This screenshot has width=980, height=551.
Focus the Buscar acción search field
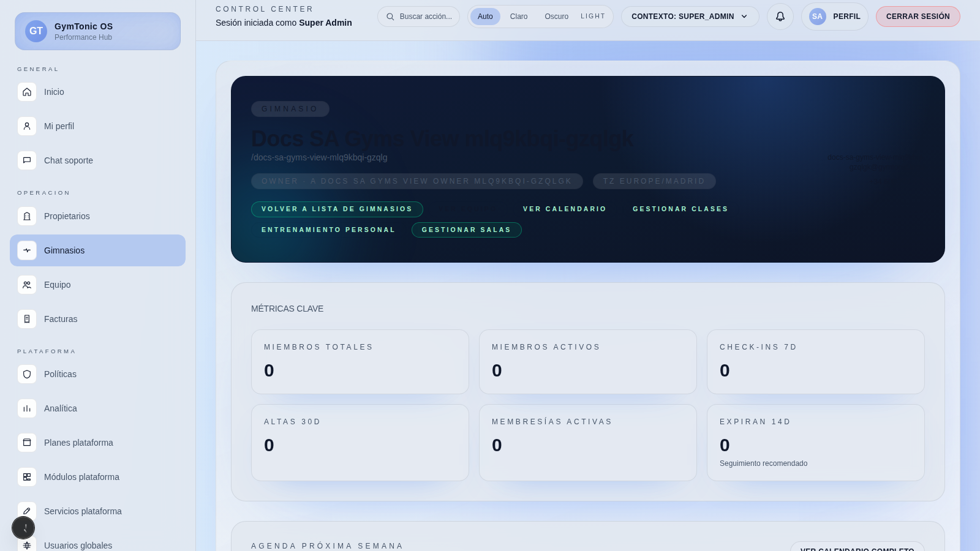(424, 17)
